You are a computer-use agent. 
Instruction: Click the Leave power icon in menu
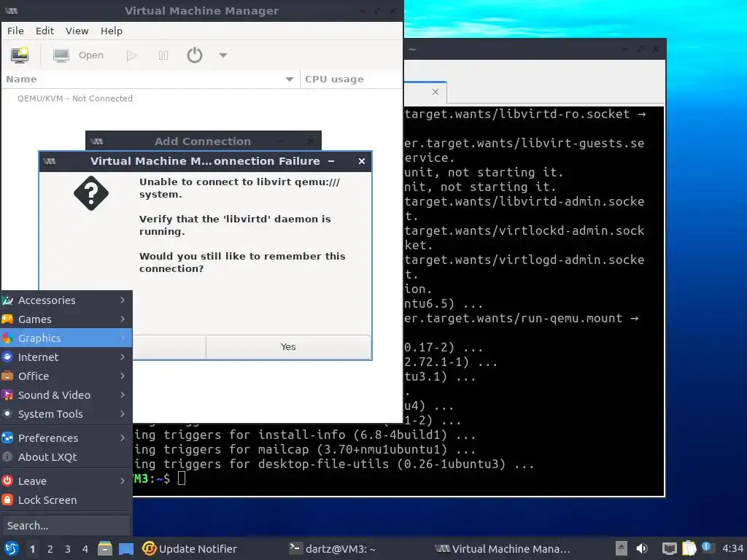coord(7,481)
